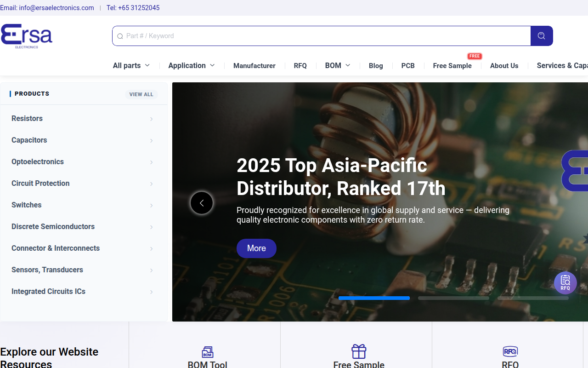Click the Tel: +65 31252045 link
Image resolution: width=588 pixels, height=368 pixels.
click(x=133, y=8)
